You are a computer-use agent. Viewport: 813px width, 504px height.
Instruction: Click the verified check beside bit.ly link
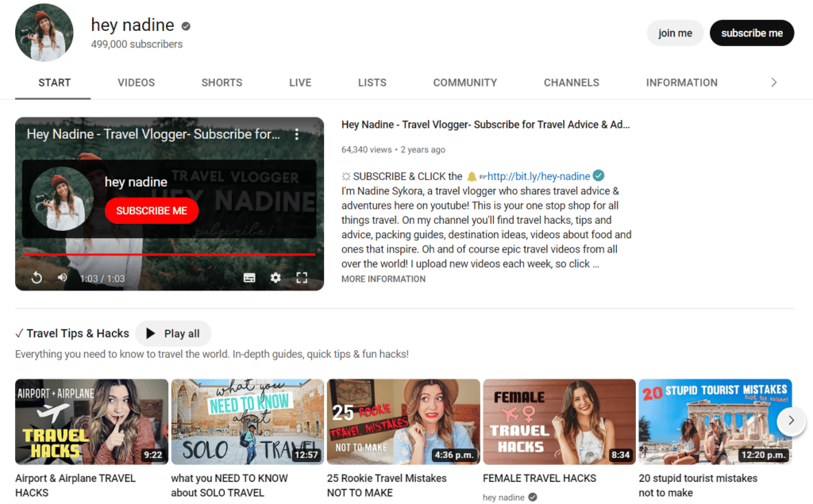click(x=599, y=175)
